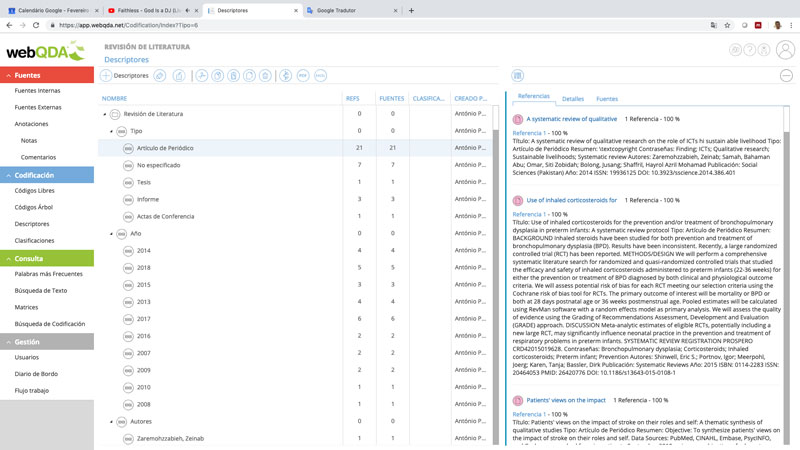Image resolution: width=800 pixels, height=450 pixels.
Task: Select the 'No especificado' row
Action: tap(296, 165)
